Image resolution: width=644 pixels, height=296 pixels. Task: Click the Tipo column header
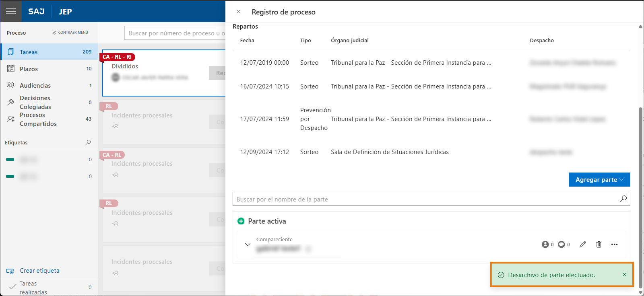pos(305,40)
